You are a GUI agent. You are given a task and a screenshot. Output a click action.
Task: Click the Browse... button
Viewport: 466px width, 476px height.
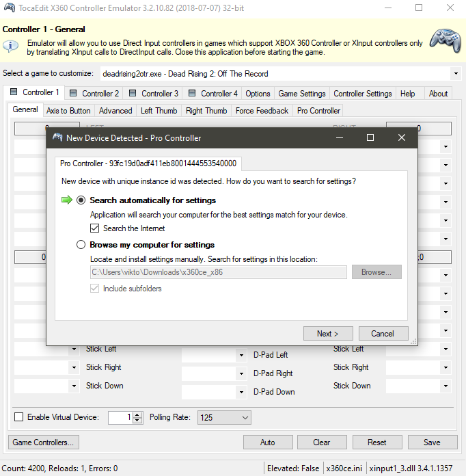coord(376,272)
